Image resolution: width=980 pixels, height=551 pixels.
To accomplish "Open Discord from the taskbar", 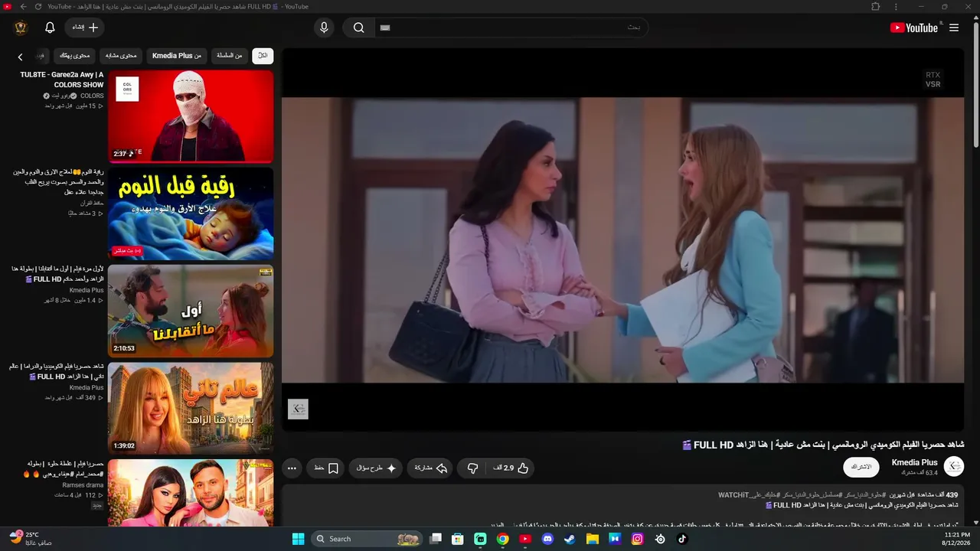I will [547, 539].
